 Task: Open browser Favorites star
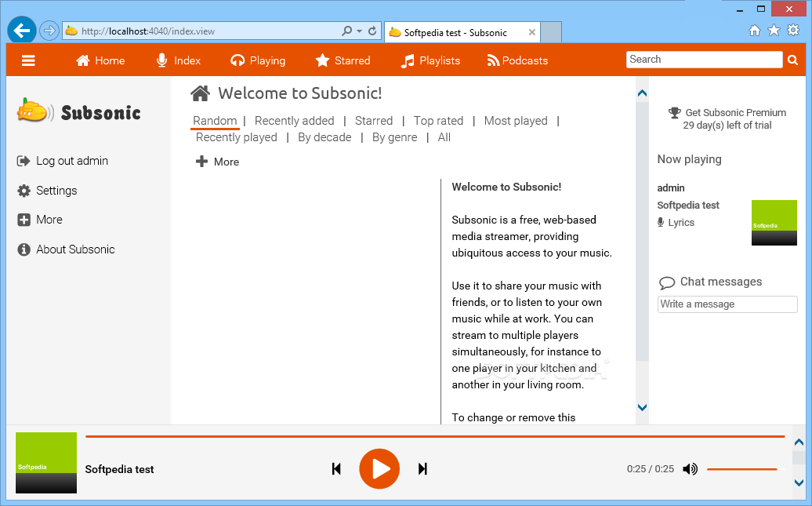[774, 31]
